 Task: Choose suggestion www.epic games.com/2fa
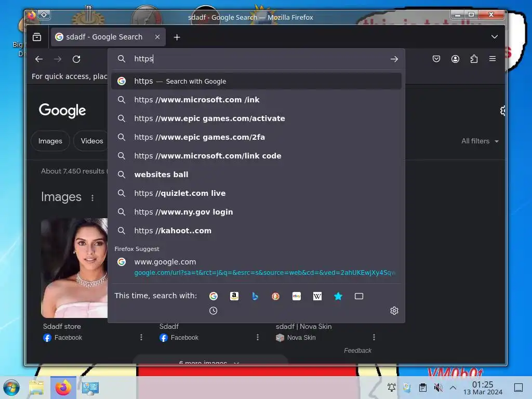coord(256,137)
